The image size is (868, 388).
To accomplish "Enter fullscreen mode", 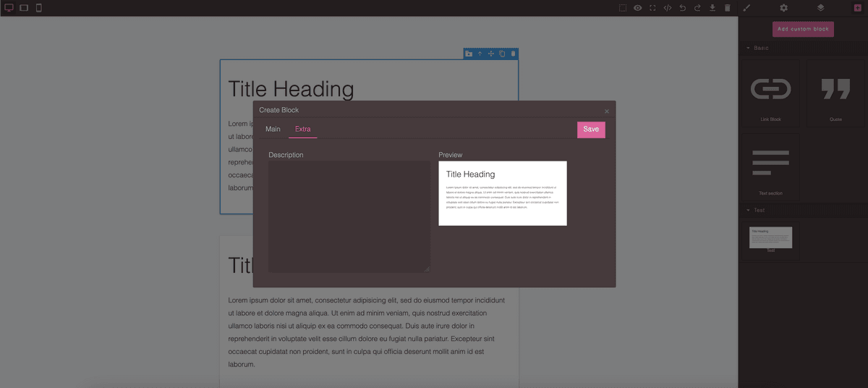I will pos(652,8).
